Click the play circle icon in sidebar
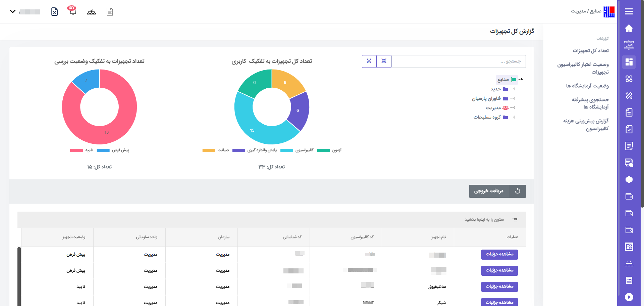 [x=629, y=297]
